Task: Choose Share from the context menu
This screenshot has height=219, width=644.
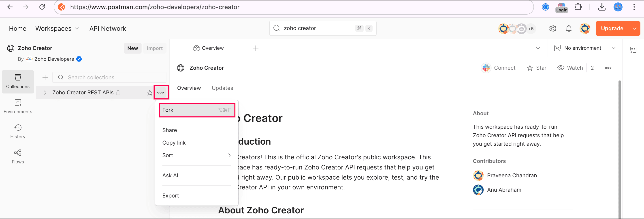Action: coord(196,130)
